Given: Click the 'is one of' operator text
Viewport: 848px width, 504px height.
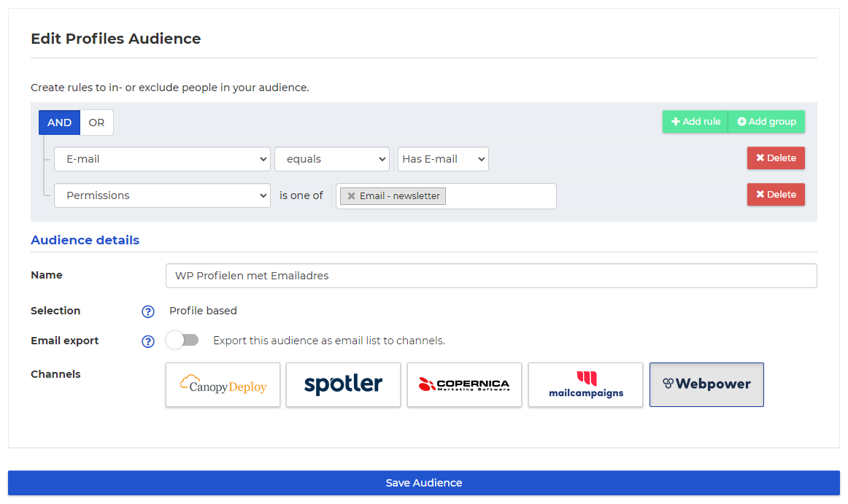Looking at the screenshot, I should 301,195.
